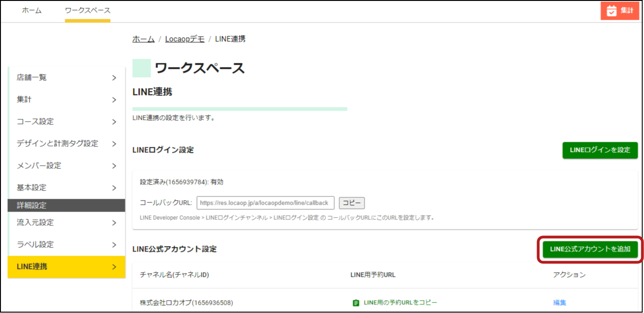
Task: Expand the chevron beside 基本設定
Action: point(114,188)
